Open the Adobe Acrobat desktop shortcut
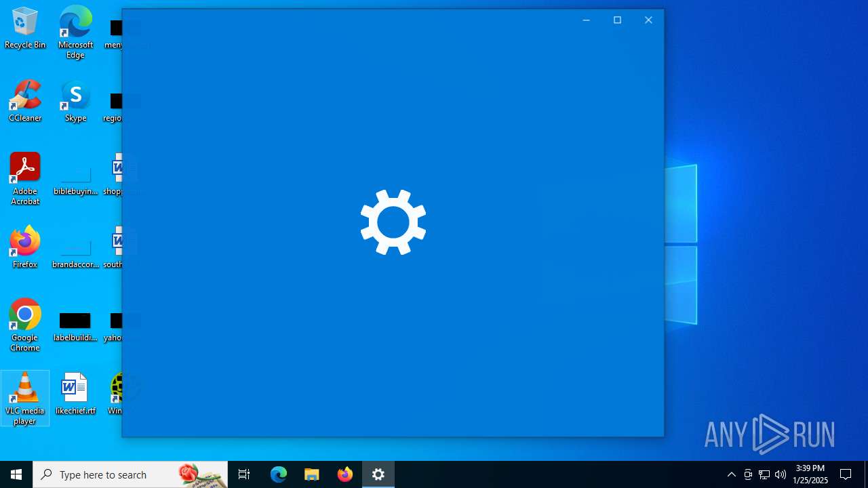The width and height of the screenshot is (868, 488). (25, 179)
